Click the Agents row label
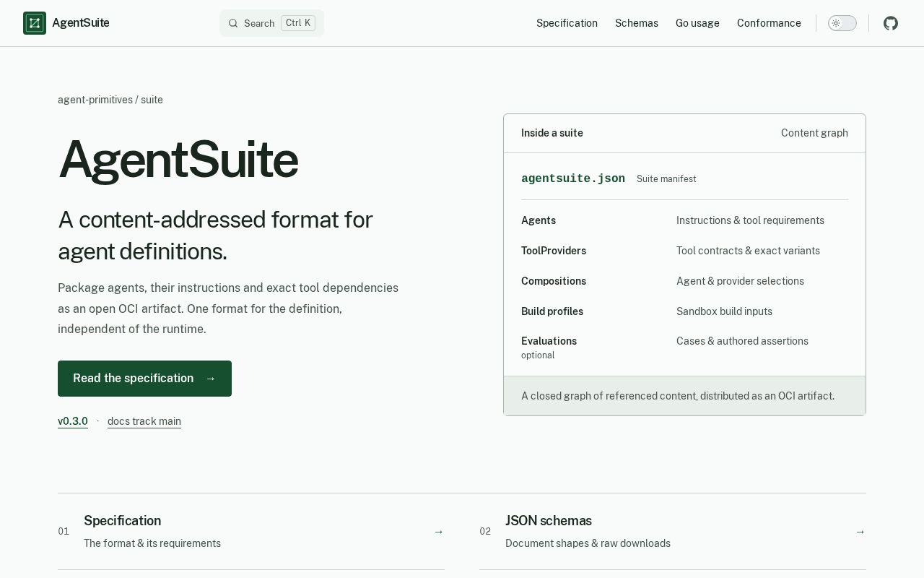 (539, 220)
